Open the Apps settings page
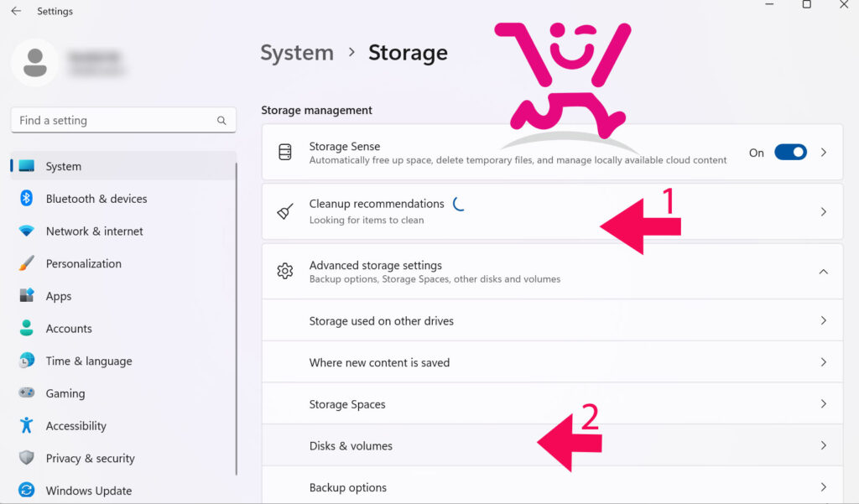Viewport: 859px width, 504px height. (123, 296)
